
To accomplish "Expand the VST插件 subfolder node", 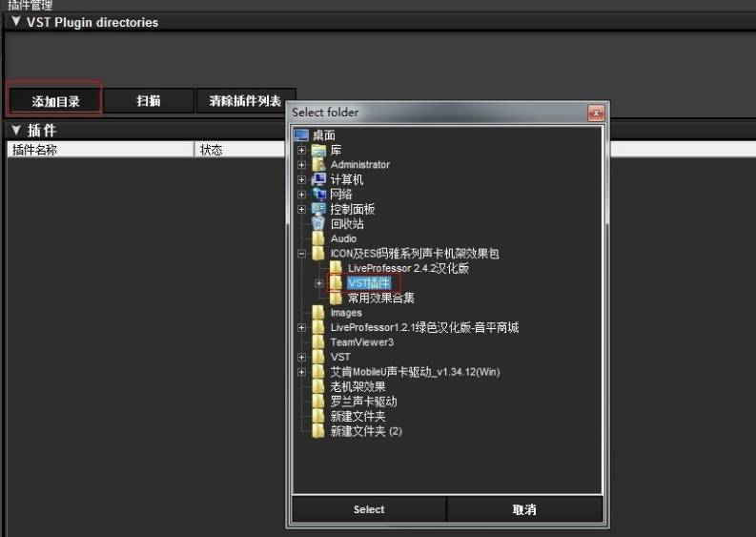I will 319,283.
